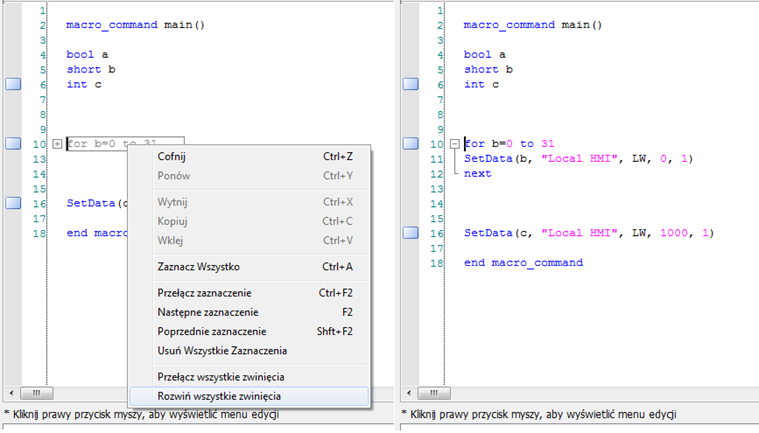The image size is (759, 433).
Task: Select Zaznacz Wszystko menu entry
Action: pyautogui.click(x=249, y=267)
